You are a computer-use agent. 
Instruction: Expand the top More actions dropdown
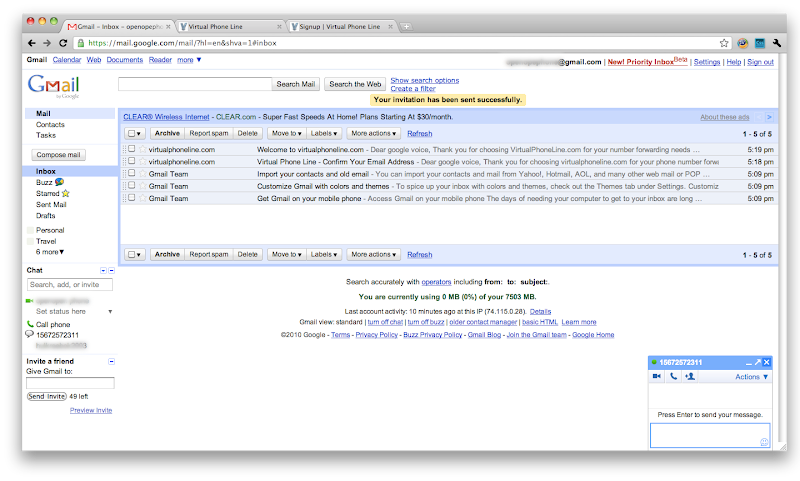click(373, 133)
